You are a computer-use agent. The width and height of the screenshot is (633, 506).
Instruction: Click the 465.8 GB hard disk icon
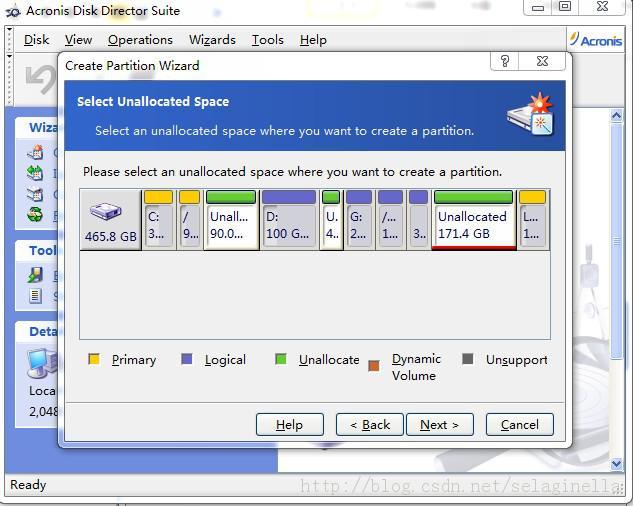point(106,211)
